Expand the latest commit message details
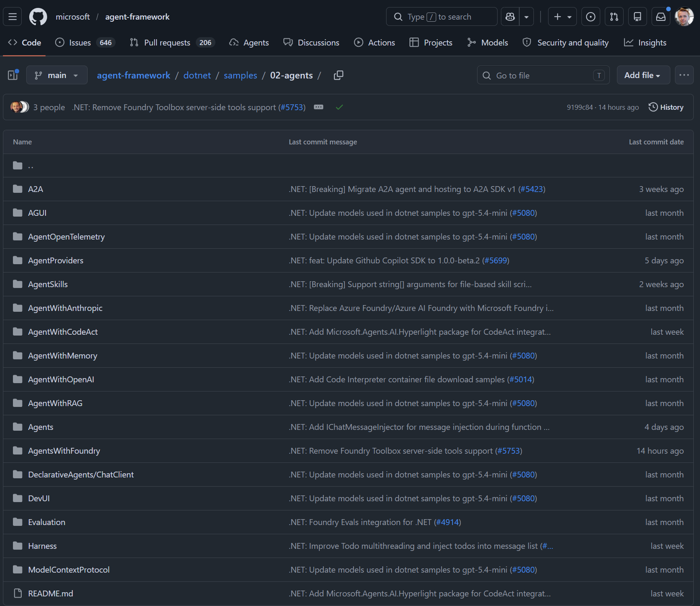The image size is (700, 606). 318,107
